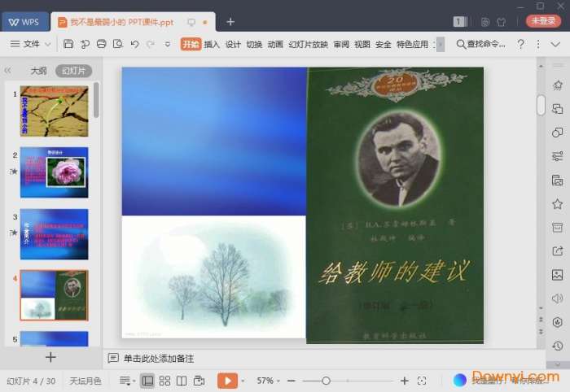Open the 安全 tab
Screen dimensions: 570x392
tap(384, 44)
